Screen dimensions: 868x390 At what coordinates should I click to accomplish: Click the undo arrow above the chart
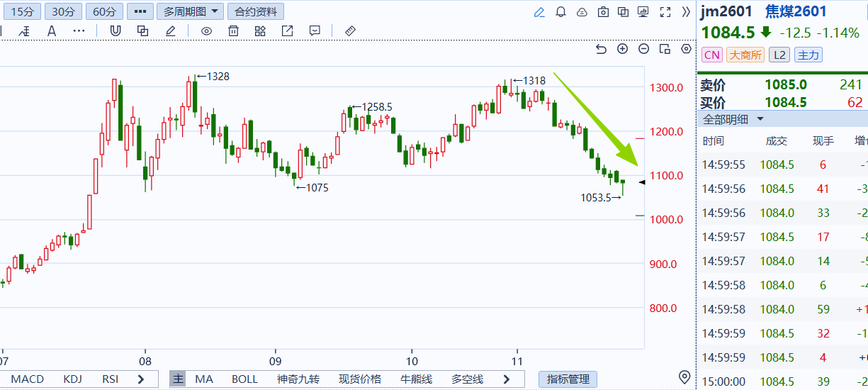[x=601, y=49]
